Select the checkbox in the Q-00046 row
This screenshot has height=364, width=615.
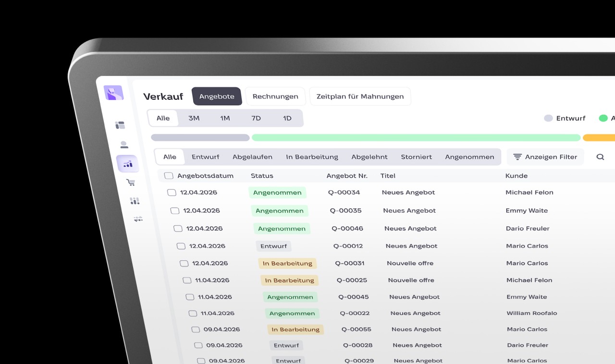[178, 229]
